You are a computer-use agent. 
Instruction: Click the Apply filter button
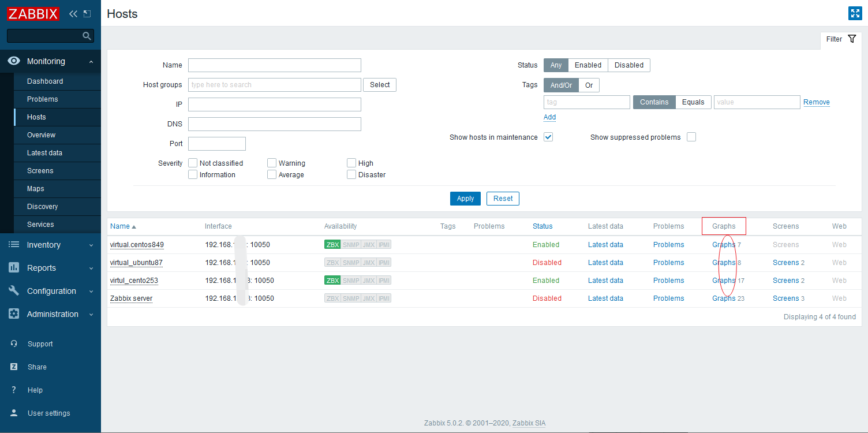tap(465, 198)
